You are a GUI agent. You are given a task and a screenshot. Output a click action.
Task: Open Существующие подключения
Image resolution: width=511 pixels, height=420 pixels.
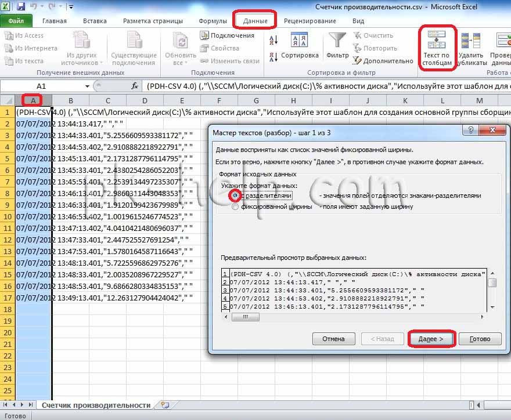click(x=134, y=49)
